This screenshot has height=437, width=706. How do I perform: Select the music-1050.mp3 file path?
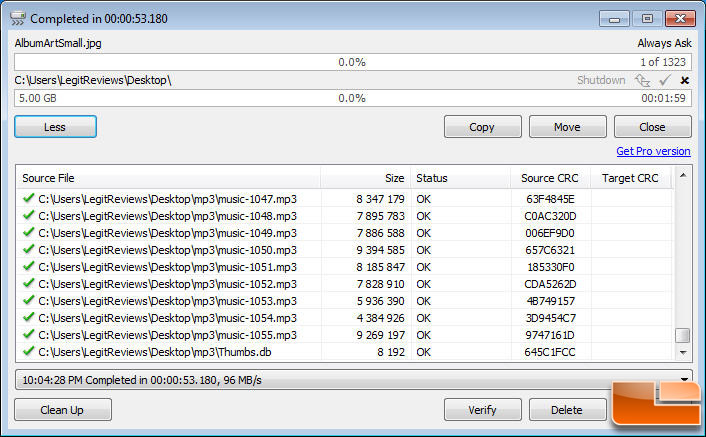[167, 250]
